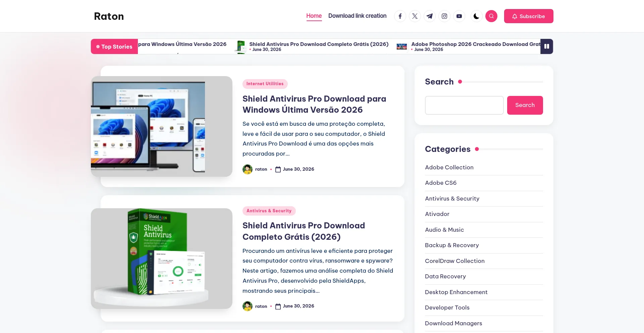Open the Developer Tools category
Image resolution: width=644 pixels, height=333 pixels.
coord(447,308)
